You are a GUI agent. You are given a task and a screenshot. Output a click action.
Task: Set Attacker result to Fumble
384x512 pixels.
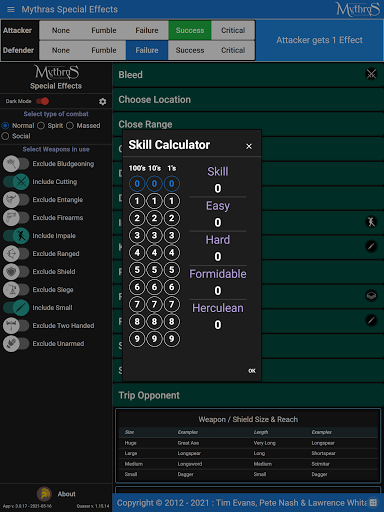pyautogui.click(x=104, y=30)
